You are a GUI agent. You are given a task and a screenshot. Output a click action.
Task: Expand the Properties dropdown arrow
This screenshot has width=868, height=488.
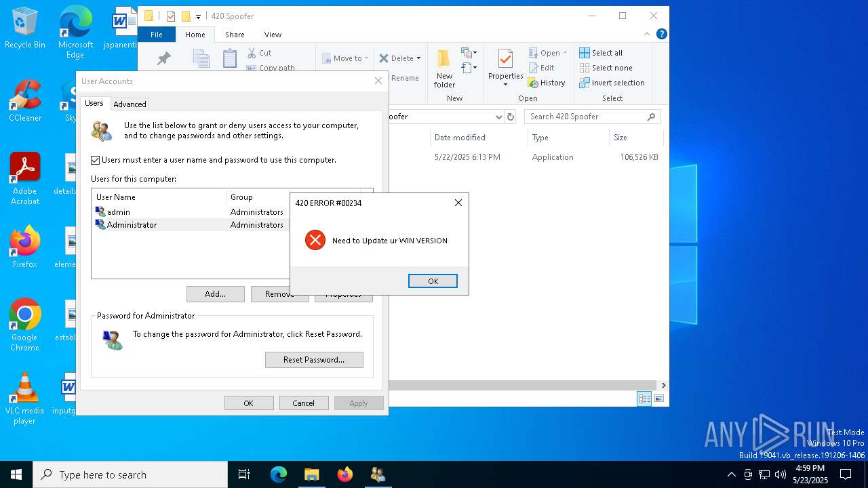[505, 85]
